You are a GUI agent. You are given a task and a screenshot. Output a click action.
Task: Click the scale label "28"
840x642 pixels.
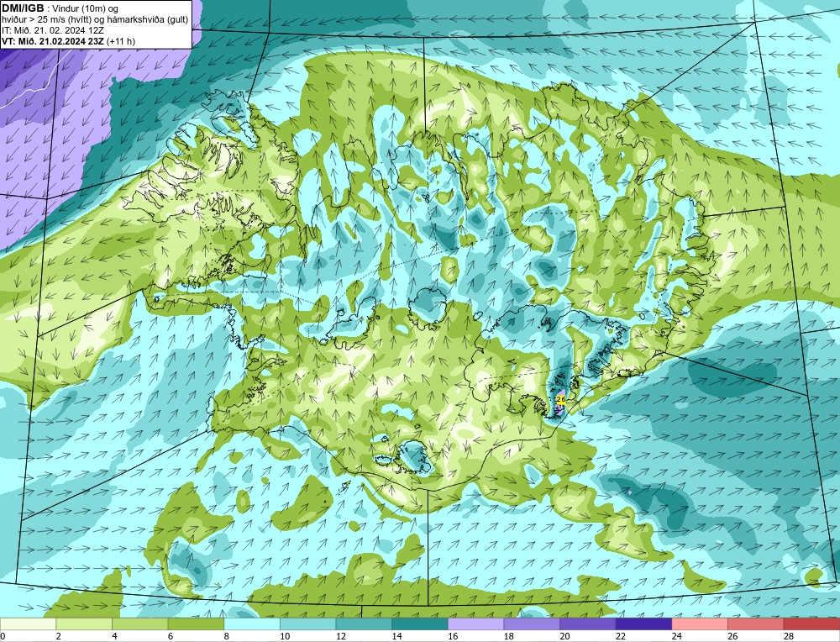tap(789, 636)
